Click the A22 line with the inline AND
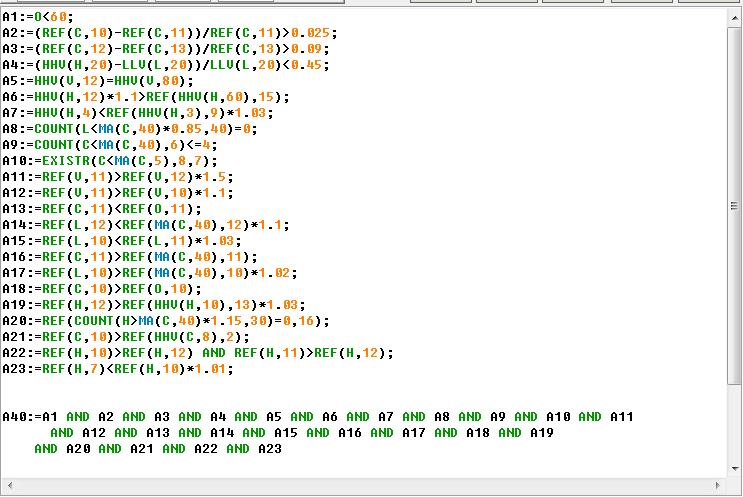The width and height of the screenshot is (743, 497). click(198, 353)
